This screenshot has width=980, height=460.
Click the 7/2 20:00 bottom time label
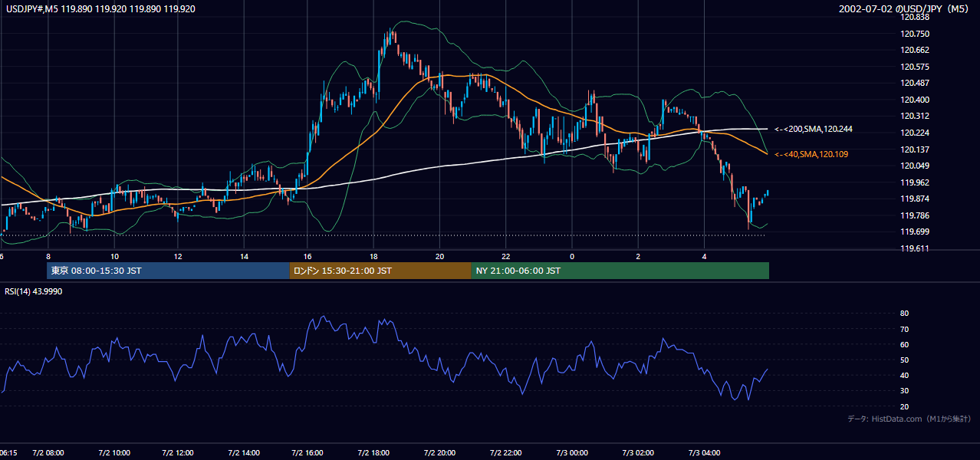click(440, 453)
